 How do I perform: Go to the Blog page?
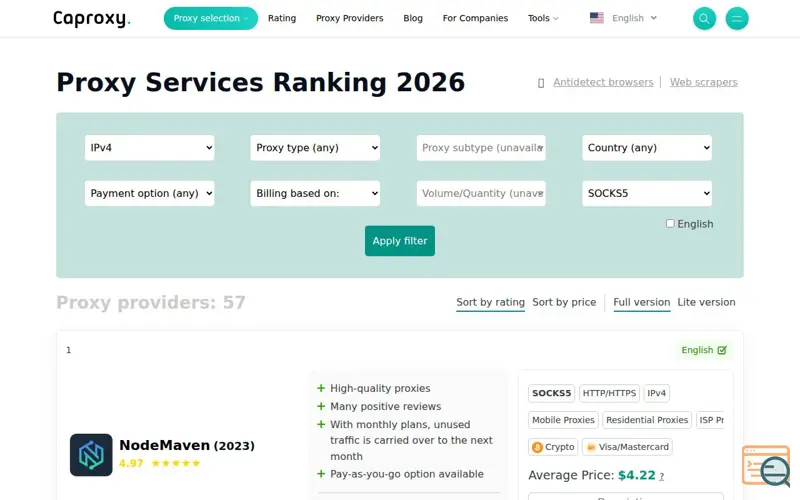[413, 18]
